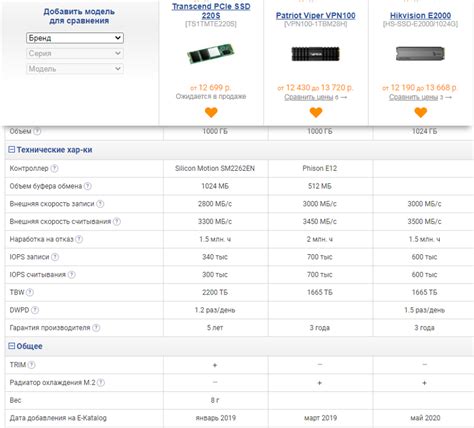Click the март 2019 date cell
The height and width of the screenshot is (428, 474).
(320, 418)
